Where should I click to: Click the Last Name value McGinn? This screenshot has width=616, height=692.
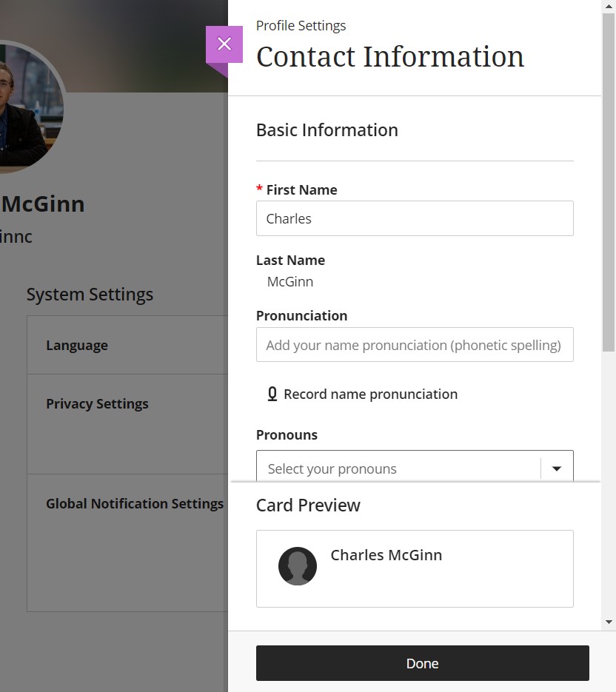(x=290, y=281)
